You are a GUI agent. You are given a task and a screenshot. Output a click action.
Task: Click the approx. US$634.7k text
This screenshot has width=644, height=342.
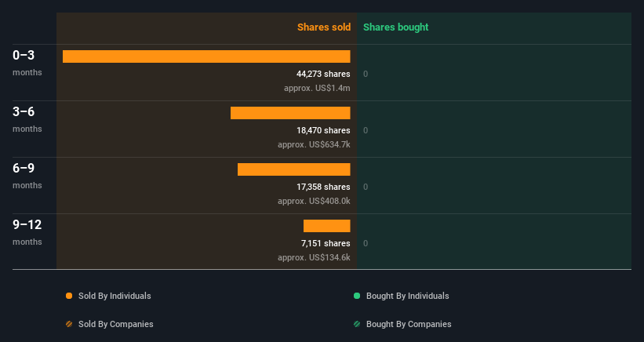(x=314, y=144)
